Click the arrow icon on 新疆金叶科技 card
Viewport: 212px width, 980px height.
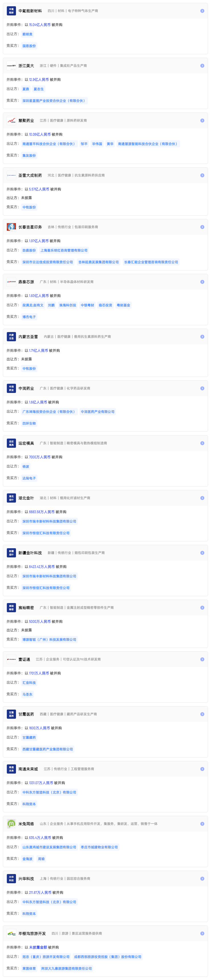(x=202, y=553)
